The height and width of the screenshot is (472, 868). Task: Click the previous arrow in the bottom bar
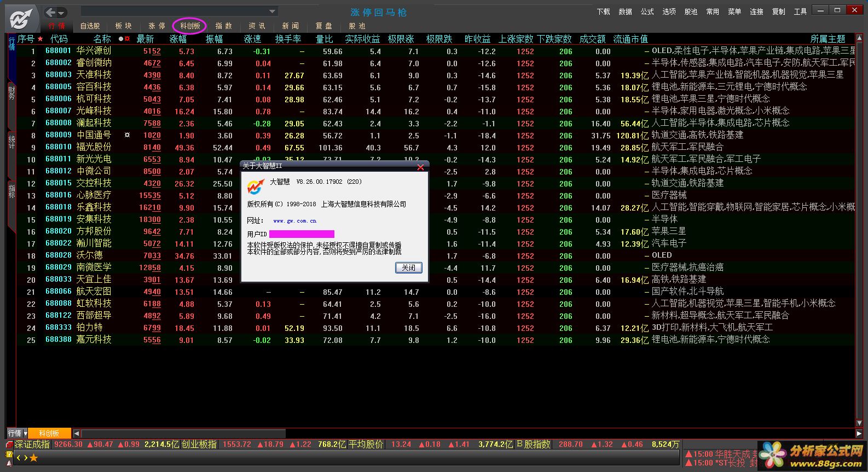18,458
